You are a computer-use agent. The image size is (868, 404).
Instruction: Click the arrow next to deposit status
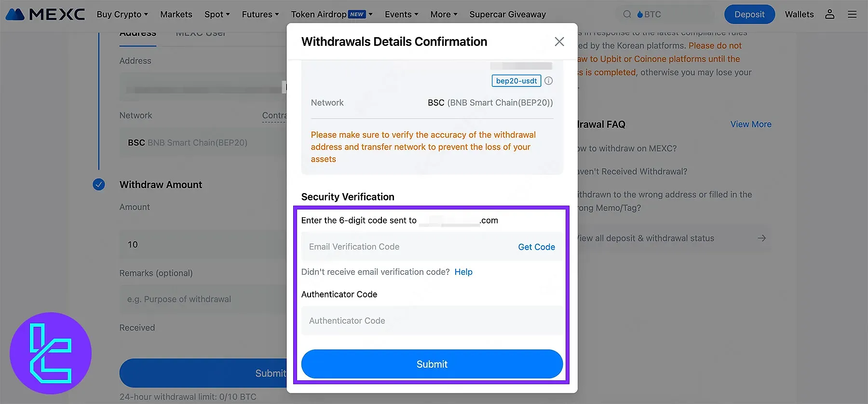pos(761,238)
